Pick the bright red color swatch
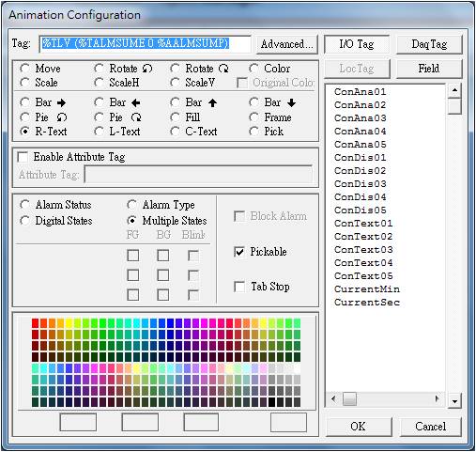This screenshot has height=452, width=476. coord(35,323)
